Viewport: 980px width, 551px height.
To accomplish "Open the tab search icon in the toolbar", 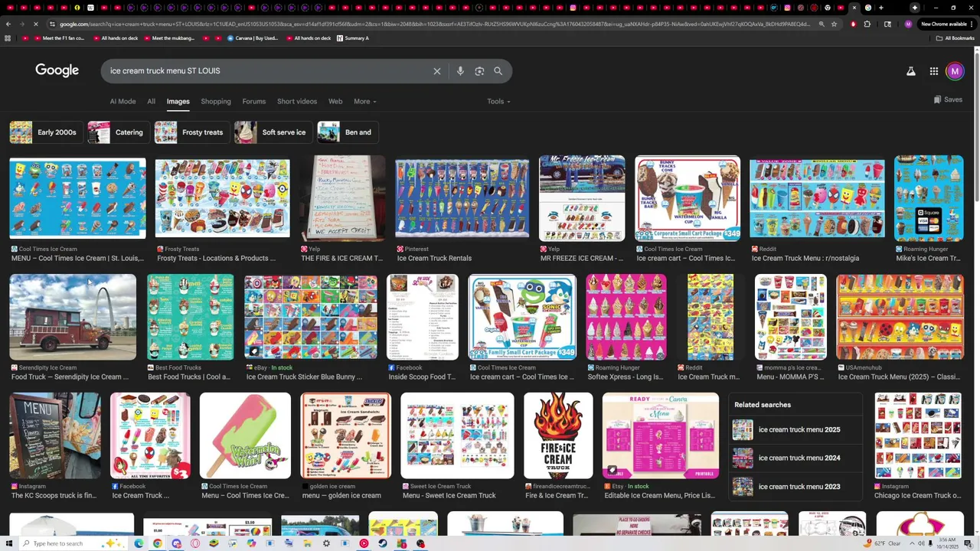I will 887,24.
